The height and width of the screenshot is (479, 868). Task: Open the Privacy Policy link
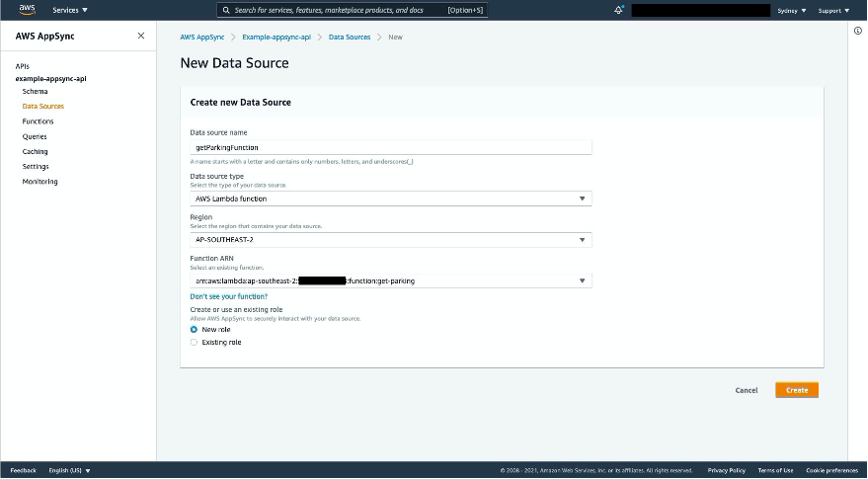click(726, 471)
